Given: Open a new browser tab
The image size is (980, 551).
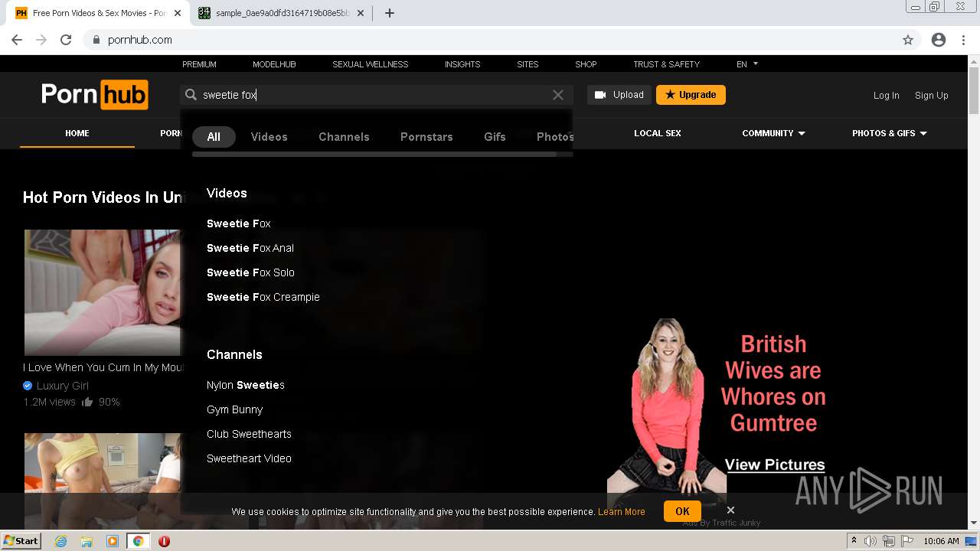Looking at the screenshot, I should (x=390, y=13).
